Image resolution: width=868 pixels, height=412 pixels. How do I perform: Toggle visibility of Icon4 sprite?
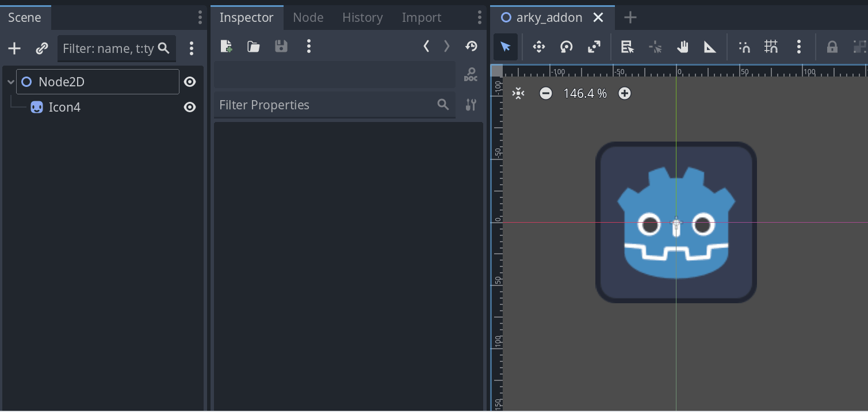[190, 107]
